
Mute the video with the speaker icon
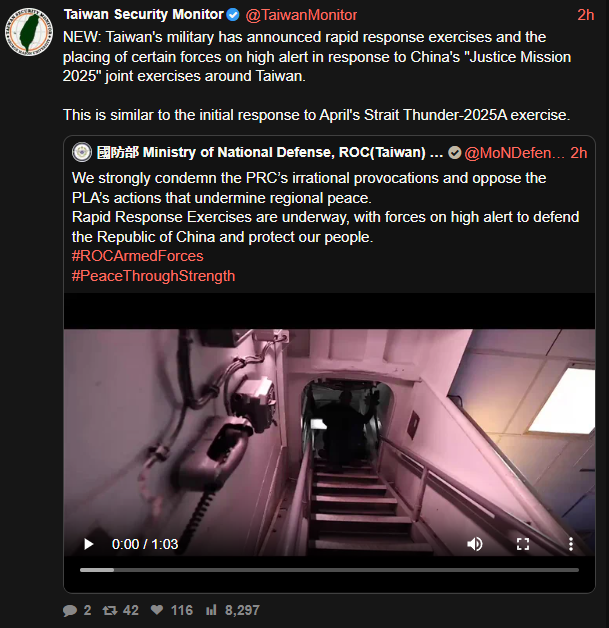click(475, 544)
